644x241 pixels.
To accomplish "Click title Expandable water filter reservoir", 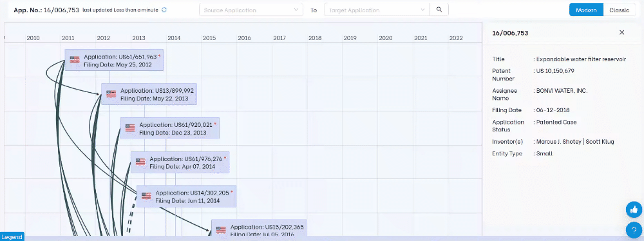I will pyautogui.click(x=581, y=59).
